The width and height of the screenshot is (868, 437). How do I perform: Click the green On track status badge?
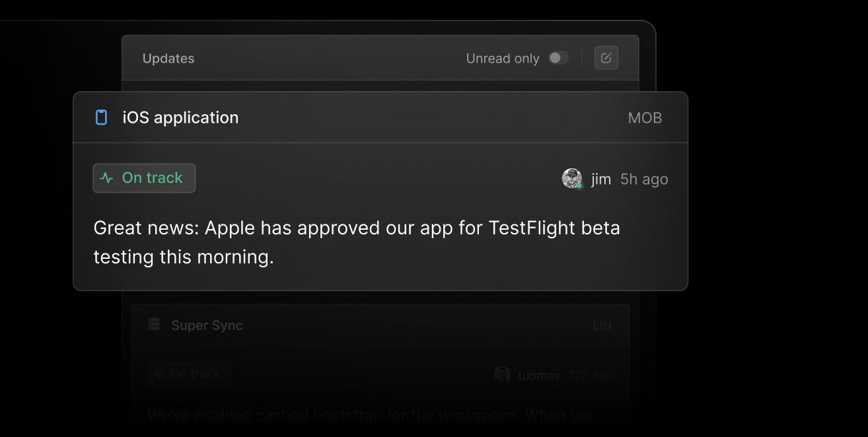144,178
